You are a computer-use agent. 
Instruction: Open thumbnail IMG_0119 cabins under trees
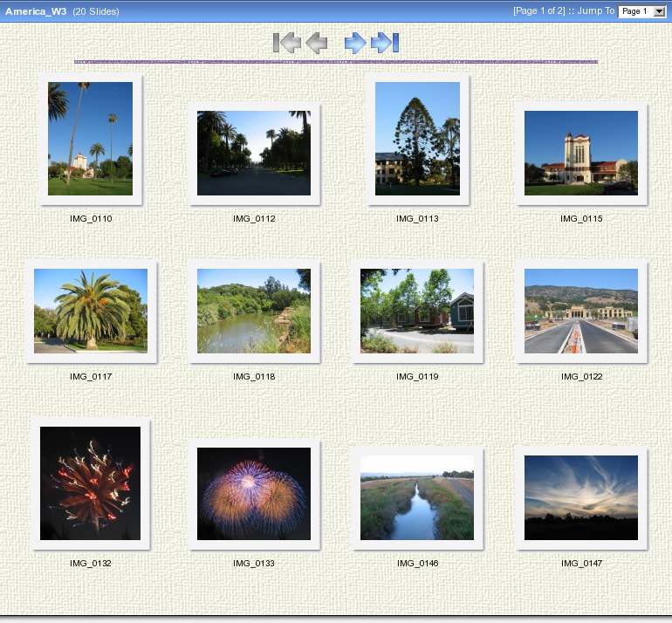click(417, 311)
